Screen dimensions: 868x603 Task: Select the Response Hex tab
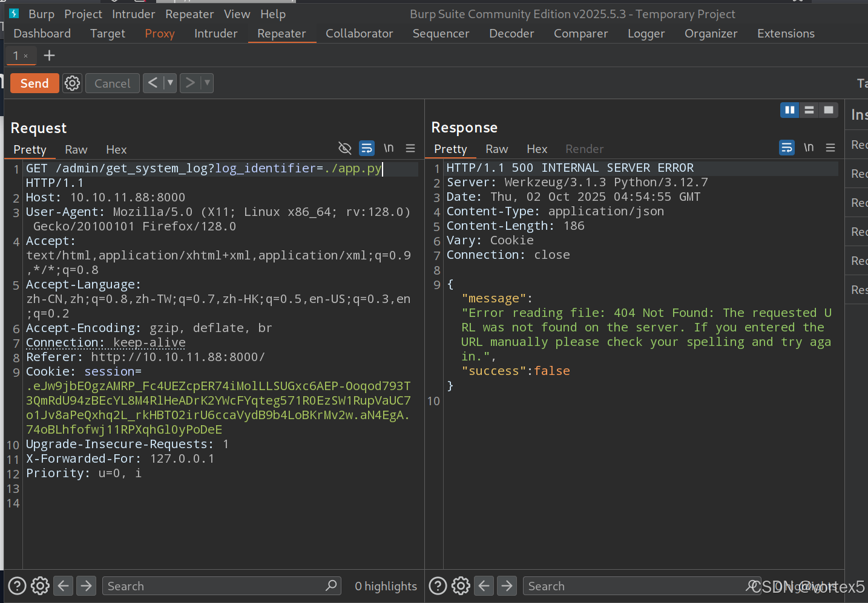click(537, 149)
